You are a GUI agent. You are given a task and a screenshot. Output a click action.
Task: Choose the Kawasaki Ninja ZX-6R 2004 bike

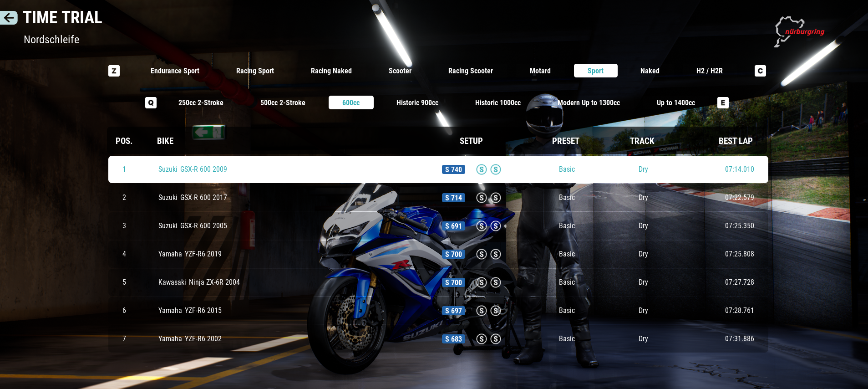point(438,282)
